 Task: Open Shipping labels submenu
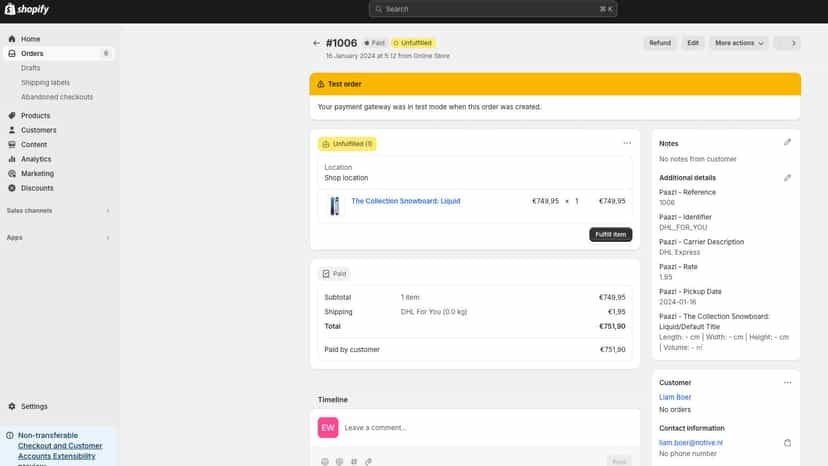pyautogui.click(x=45, y=82)
